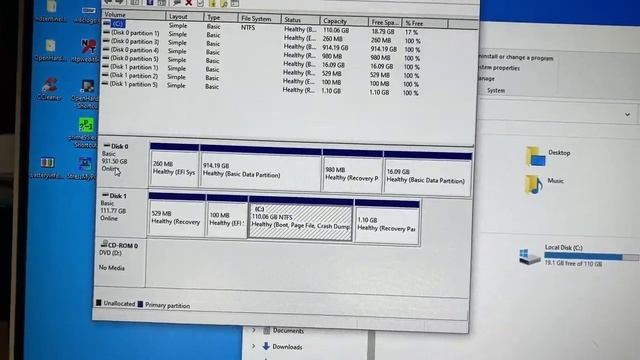Collapse the Explorer section with the chevron
Viewport: 640px width, 360px height.
tap(627, 115)
